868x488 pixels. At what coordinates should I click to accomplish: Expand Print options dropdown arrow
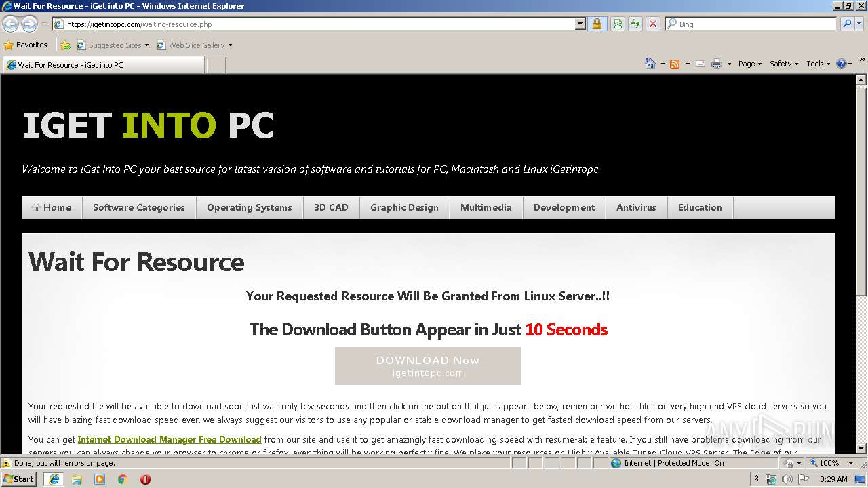click(x=729, y=64)
